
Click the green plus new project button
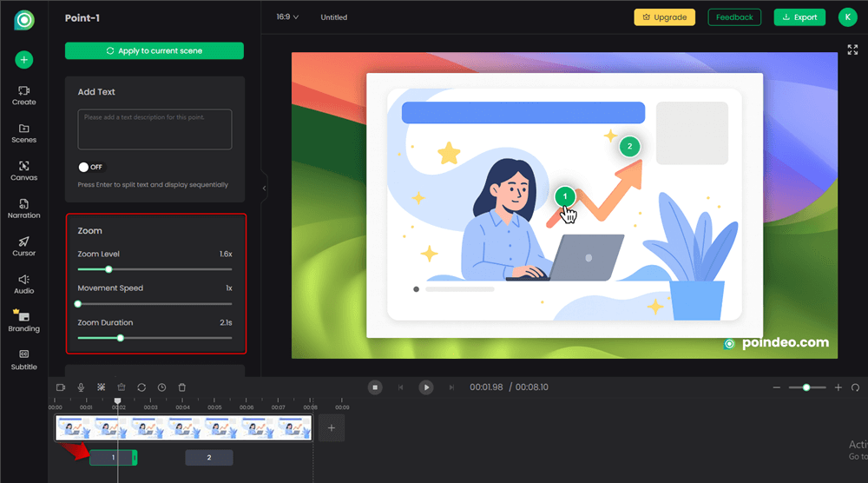click(24, 60)
